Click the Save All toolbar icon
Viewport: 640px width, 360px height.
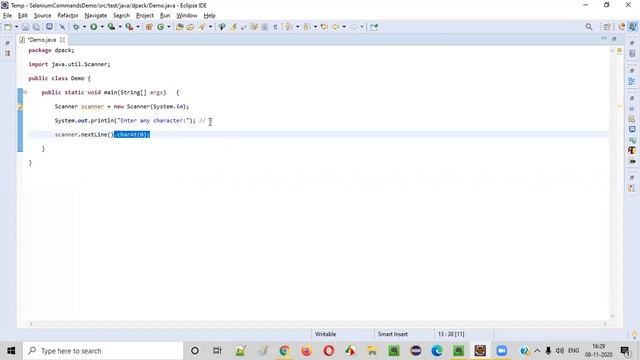click(x=36, y=27)
